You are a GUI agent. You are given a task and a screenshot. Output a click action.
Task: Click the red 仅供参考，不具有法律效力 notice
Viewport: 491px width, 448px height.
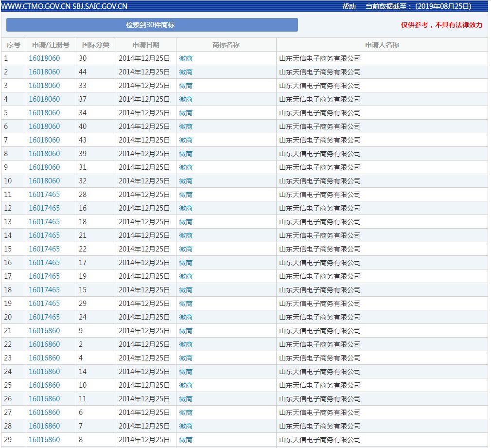click(442, 25)
